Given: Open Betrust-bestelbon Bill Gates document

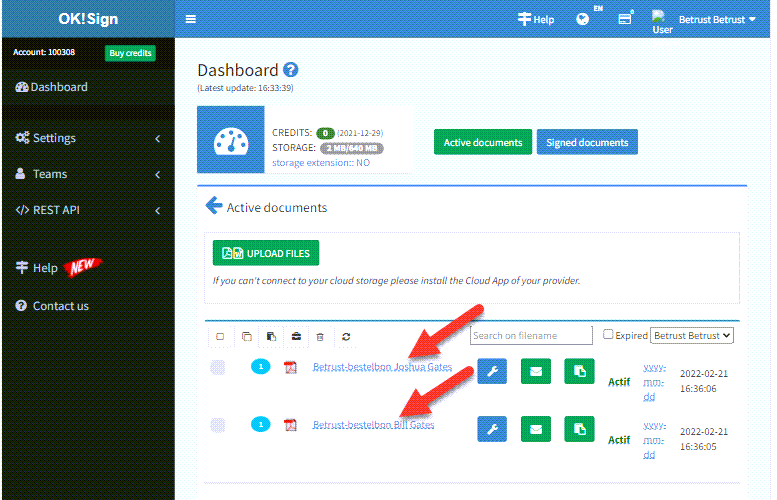Looking at the screenshot, I should (x=373, y=425).
